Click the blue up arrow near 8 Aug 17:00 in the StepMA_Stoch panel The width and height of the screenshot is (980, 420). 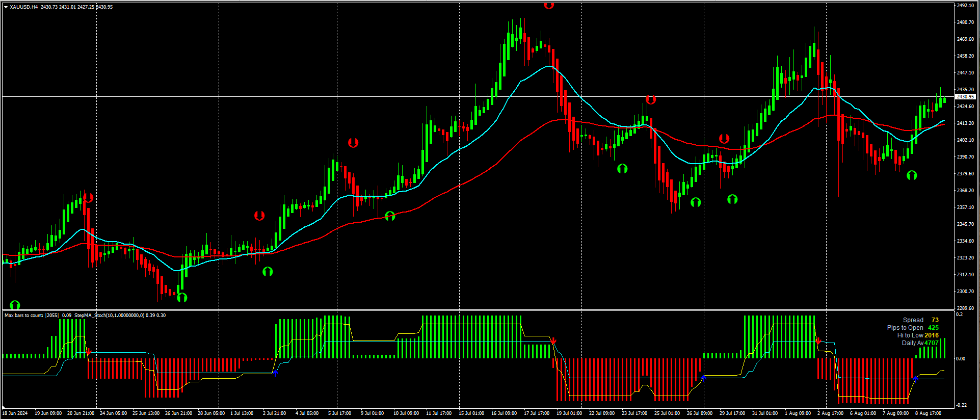916,379
